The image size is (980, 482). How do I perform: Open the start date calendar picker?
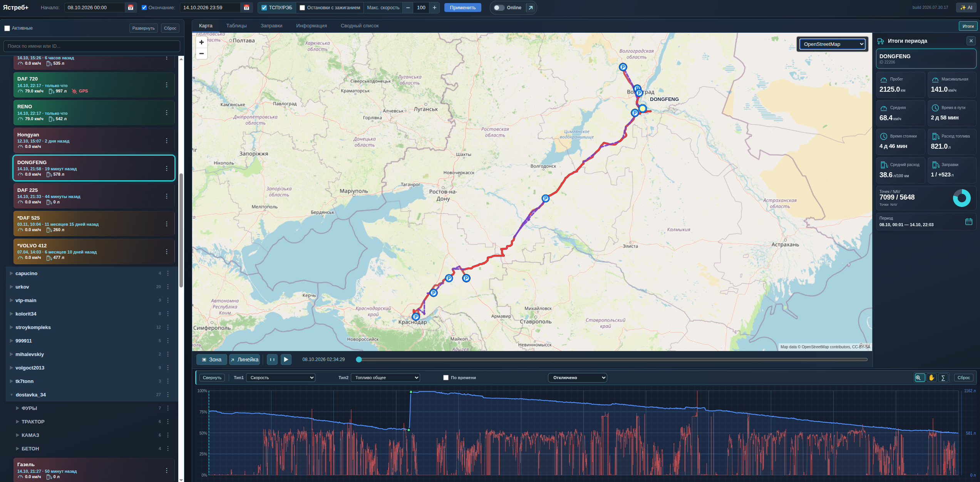pos(131,8)
